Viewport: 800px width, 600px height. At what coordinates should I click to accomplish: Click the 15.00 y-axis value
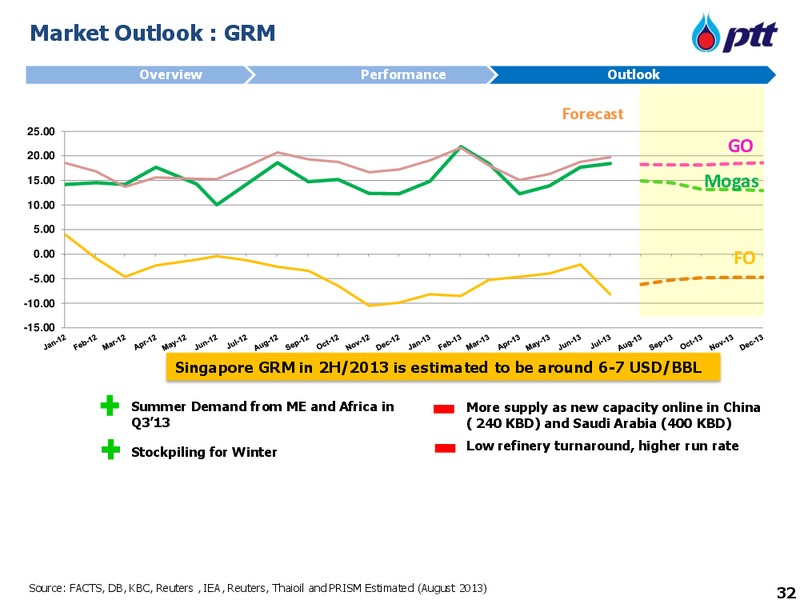pos(40,180)
